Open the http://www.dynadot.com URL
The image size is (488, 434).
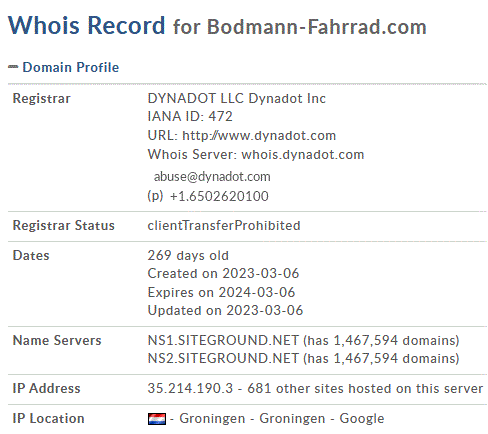[259, 136]
